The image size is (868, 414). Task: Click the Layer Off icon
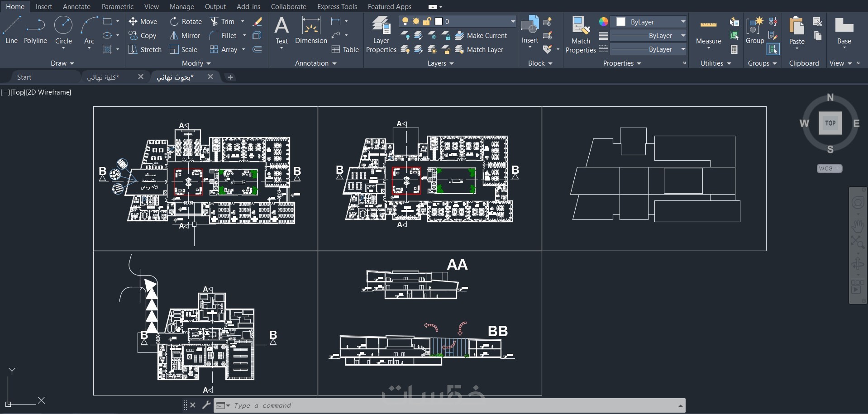click(x=405, y=35)
